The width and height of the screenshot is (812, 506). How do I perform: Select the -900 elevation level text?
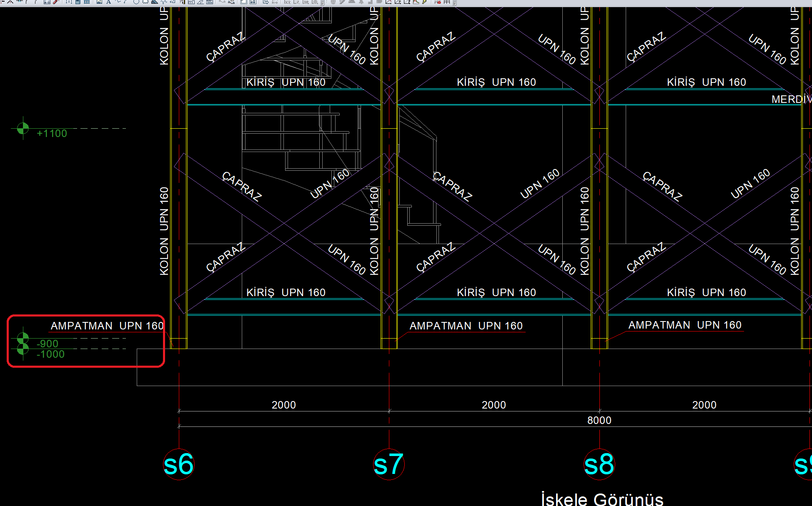click(48, 344)
